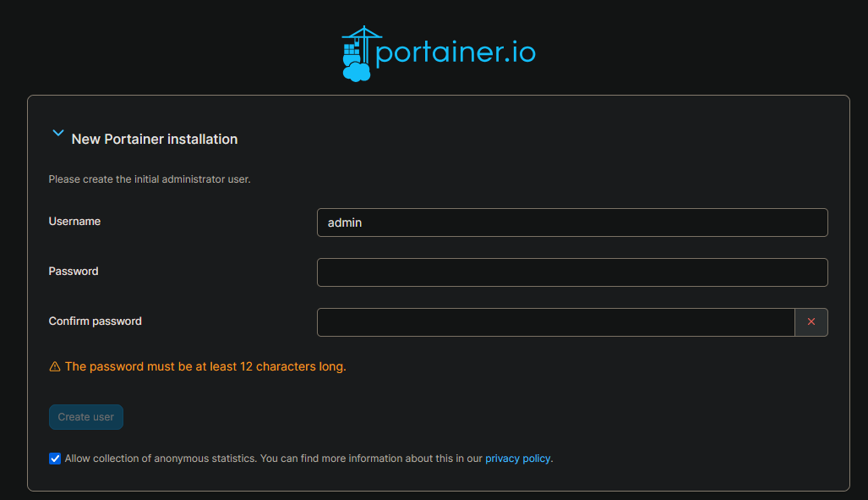The width and height of the screenshot is (868, 500).
Task: Expand the installation section disclosure arrow
Action: click(57, 133)
